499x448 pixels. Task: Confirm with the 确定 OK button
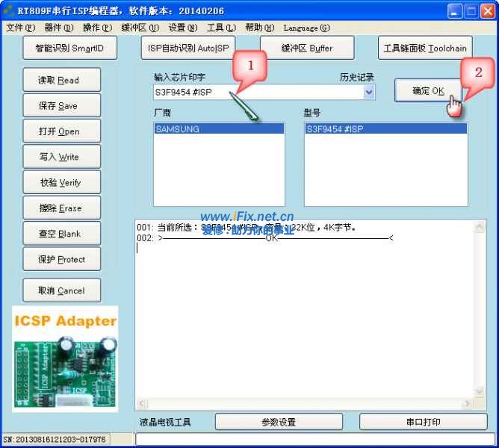pyautogui.click(x=428, y=91)
